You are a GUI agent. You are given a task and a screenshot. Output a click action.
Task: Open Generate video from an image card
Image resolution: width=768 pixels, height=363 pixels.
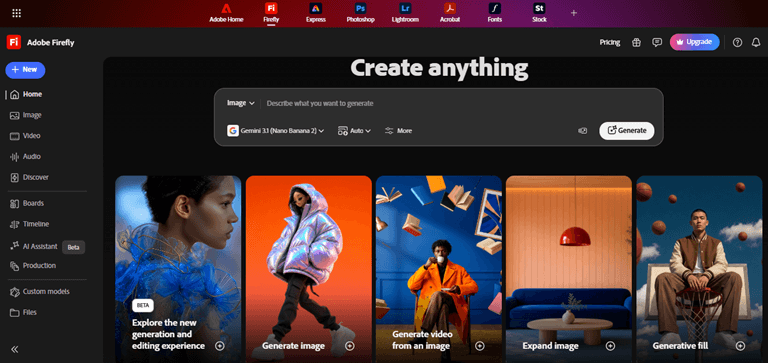439,269
